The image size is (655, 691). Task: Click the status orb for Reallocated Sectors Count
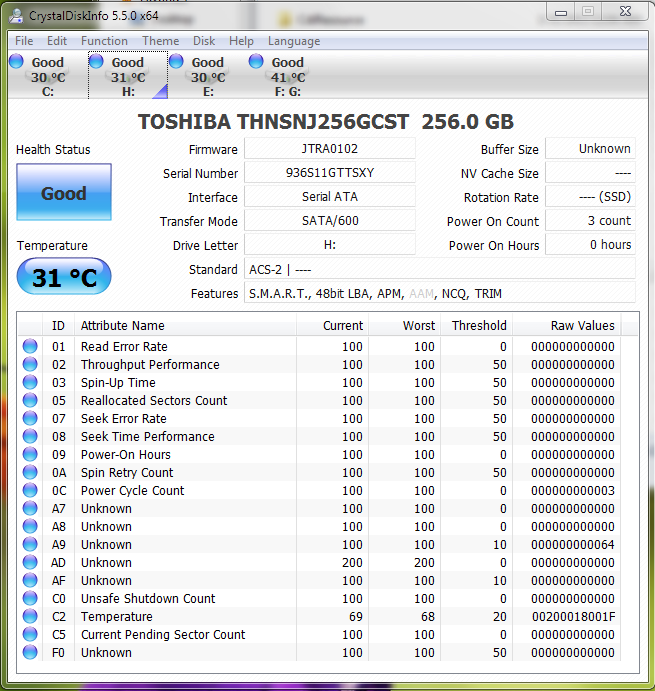point(30,401)
